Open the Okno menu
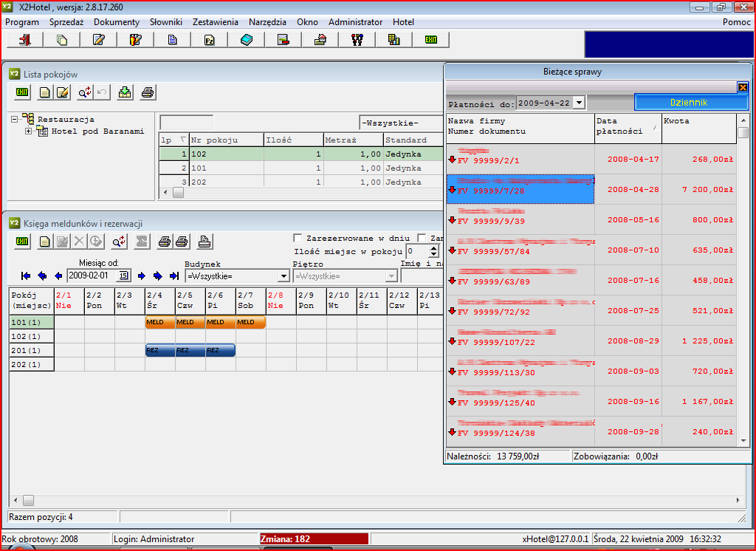 pyautogui.click(x=307, y=21)
